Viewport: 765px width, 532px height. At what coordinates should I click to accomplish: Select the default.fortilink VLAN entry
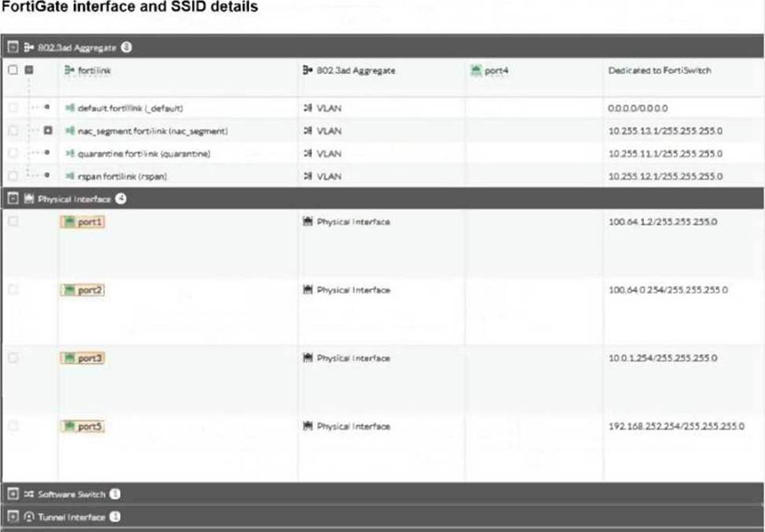[x=130, y=108]
